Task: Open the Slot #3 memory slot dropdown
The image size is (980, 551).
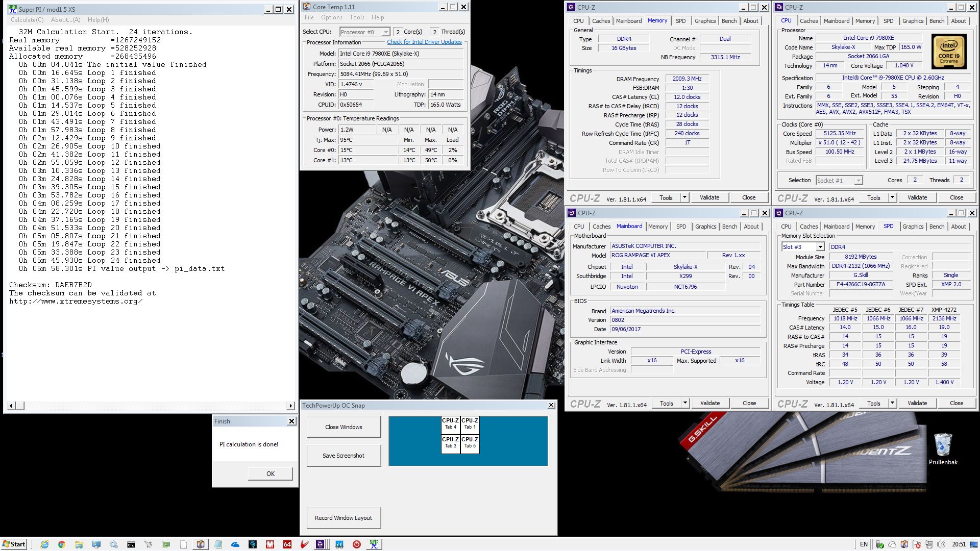Action: [803, 247]
